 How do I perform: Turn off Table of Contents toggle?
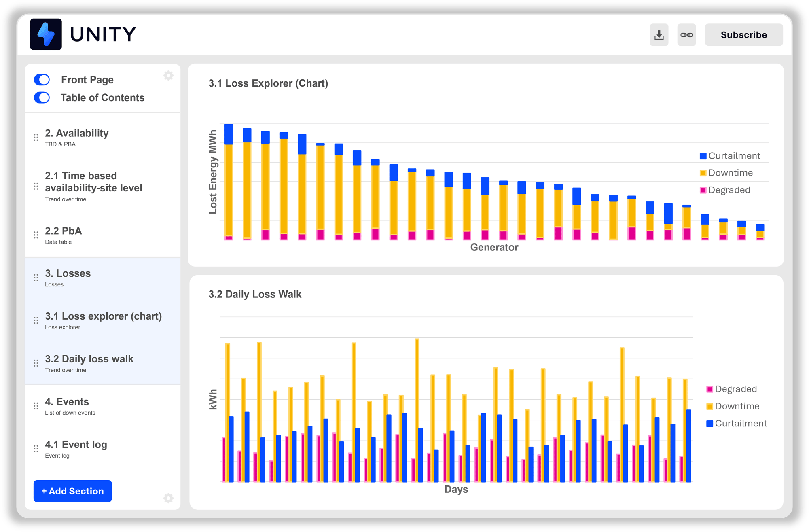coord(42,97)
